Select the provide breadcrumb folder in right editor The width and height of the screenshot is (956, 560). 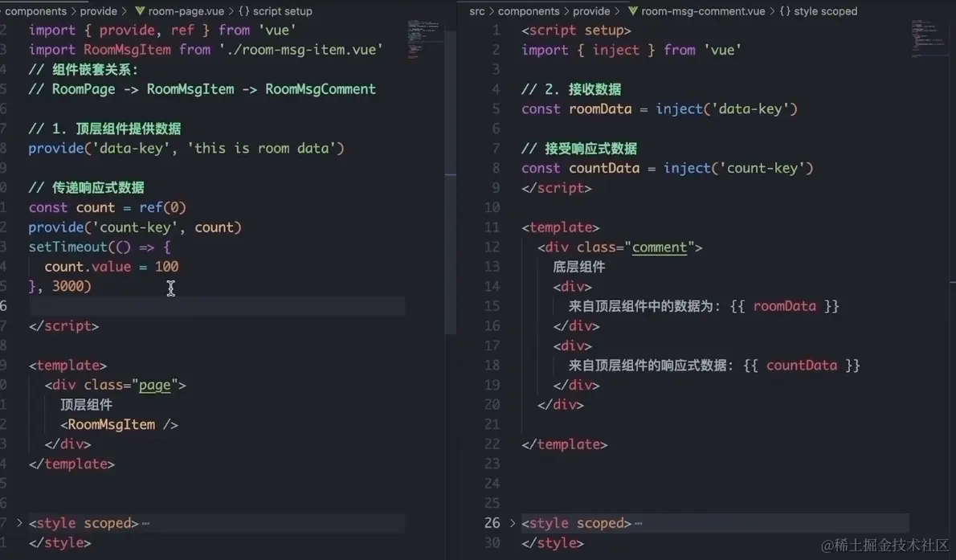(591, 11)
